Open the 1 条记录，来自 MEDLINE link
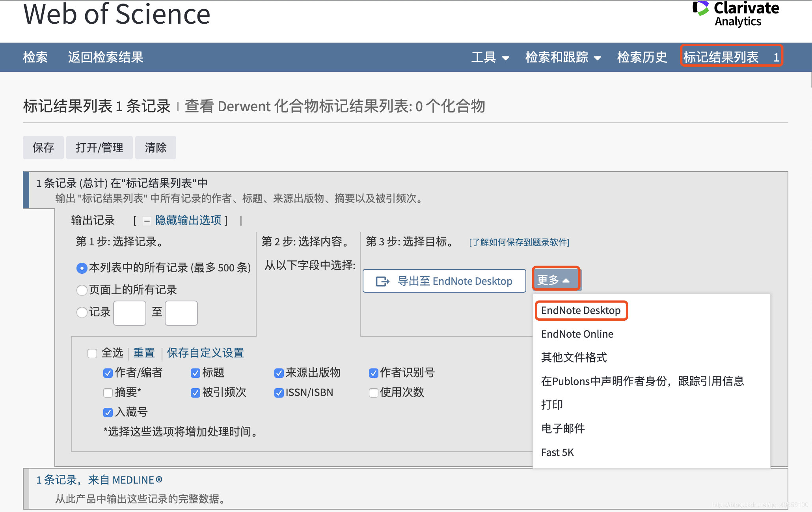Screen dimensions: 812x512 (x=99, y=480)
